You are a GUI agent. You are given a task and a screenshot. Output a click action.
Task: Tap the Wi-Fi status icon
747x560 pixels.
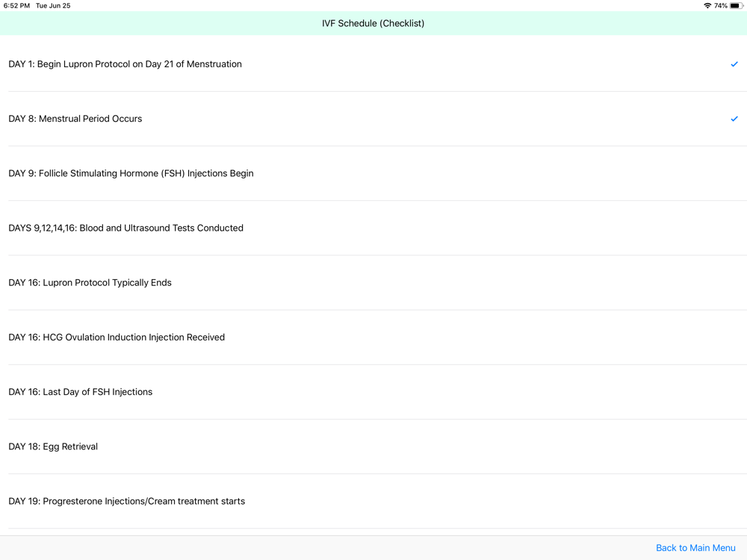[x=707, y=6]
